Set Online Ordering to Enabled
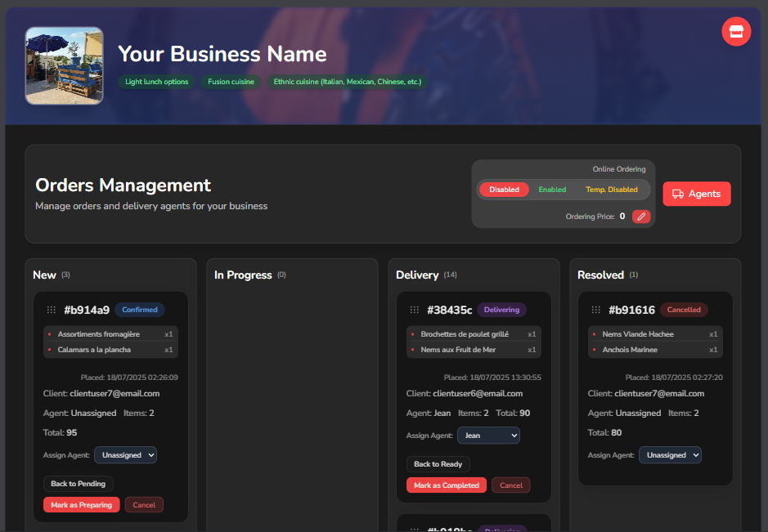Screen dimensions: 768x532 (x=552, y=190)
